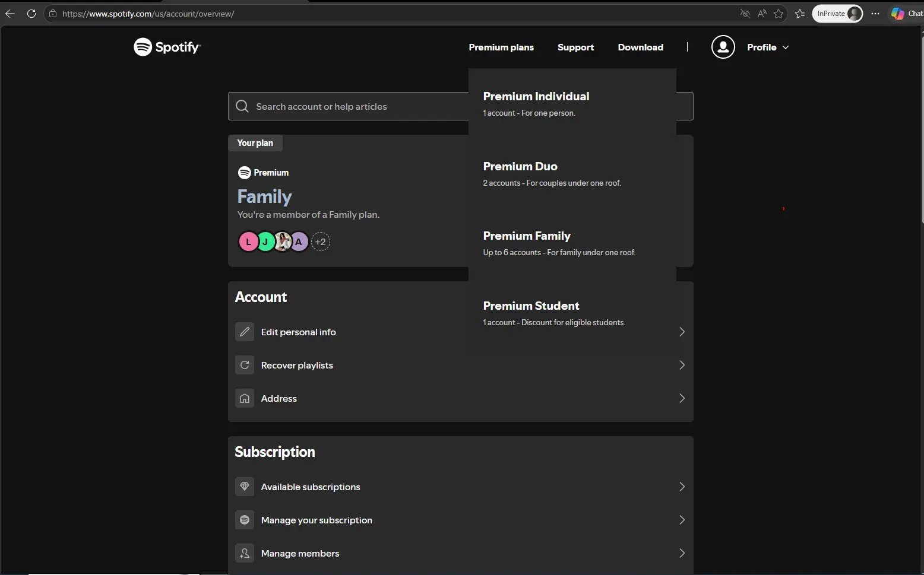Image resolution: width=924 pixels, height=575 pixels.
Task: Click the search magnifier icon
Action: [x=242, y=106]
